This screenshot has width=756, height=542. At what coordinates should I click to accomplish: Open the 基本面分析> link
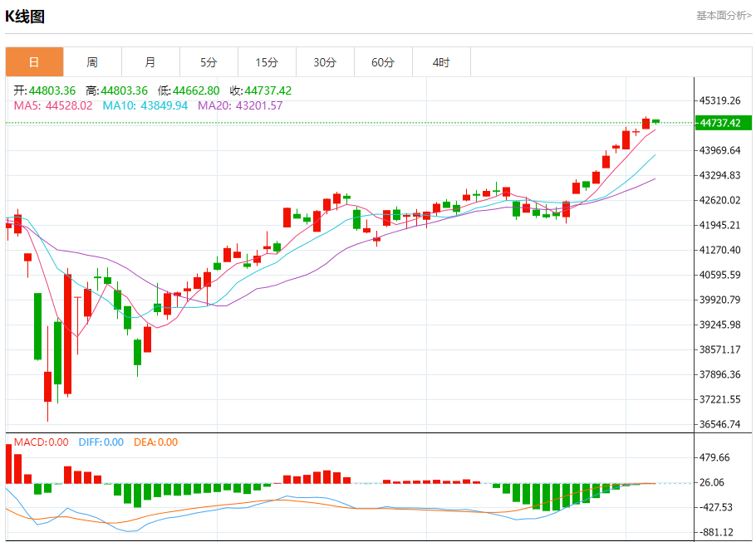coord(724,16)
